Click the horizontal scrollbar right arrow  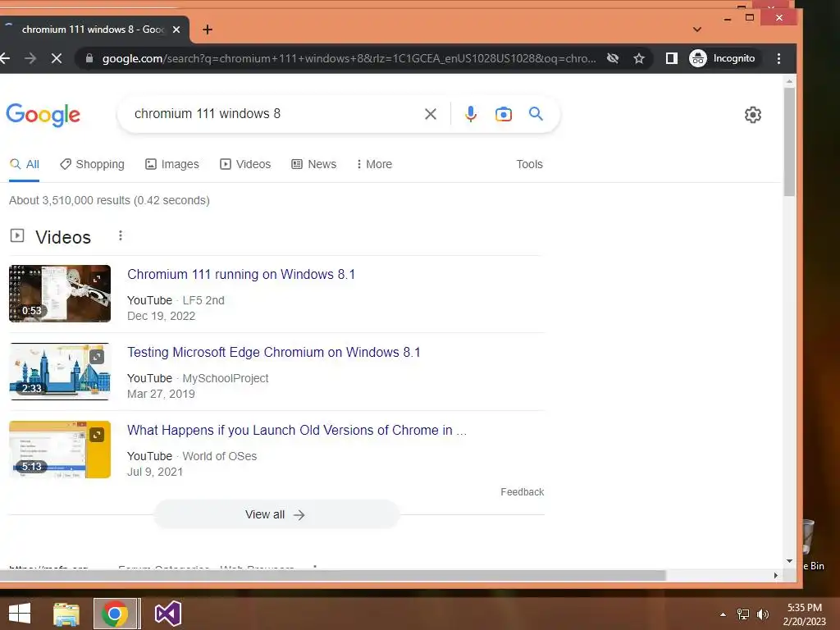click(776, 575)
